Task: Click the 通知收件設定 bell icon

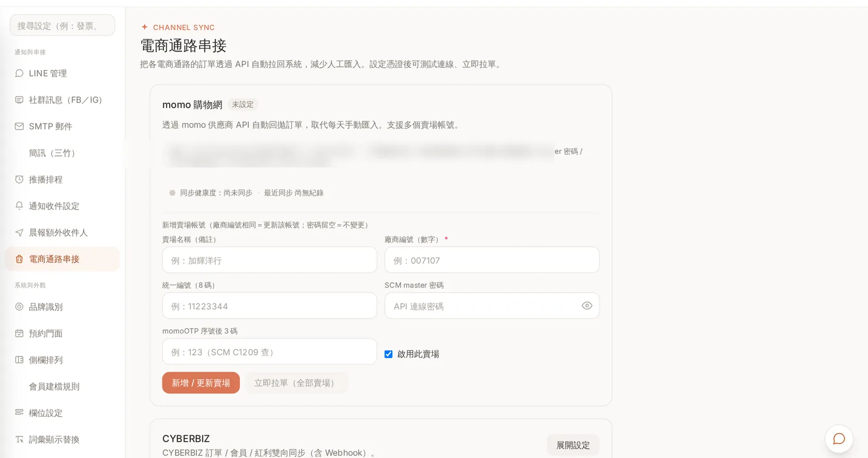Action: pyautogui.click(x=20, y=206)
